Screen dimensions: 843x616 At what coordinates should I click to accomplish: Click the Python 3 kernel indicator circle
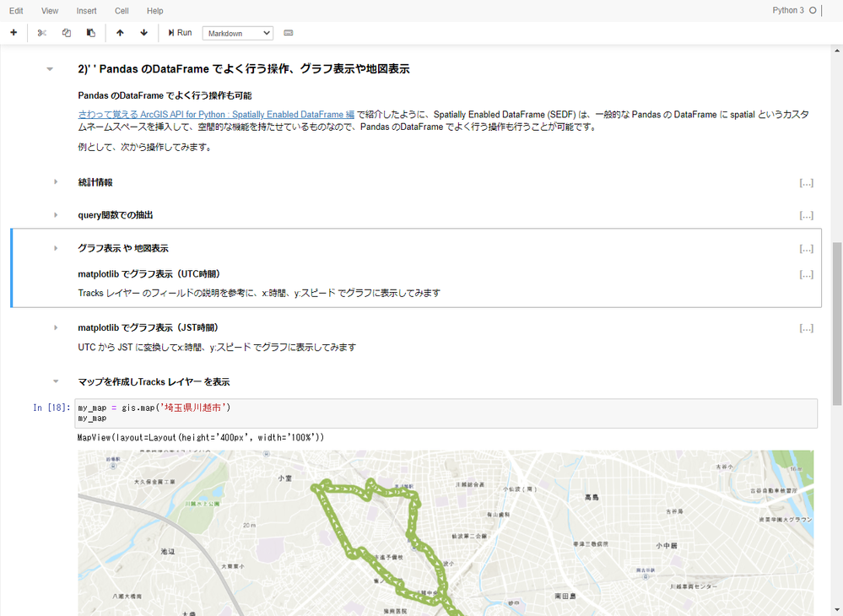[x=813, y=10]
